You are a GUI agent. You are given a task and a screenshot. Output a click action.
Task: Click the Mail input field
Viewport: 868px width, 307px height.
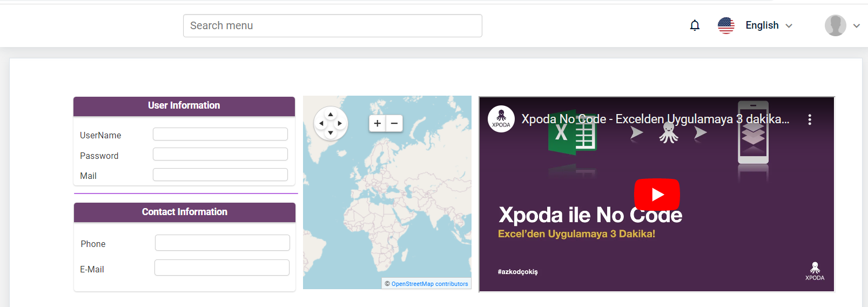[220, 175]
